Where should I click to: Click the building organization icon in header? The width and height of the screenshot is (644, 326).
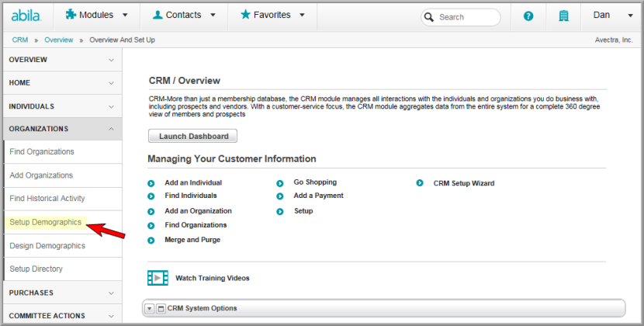tap(563, 16)
